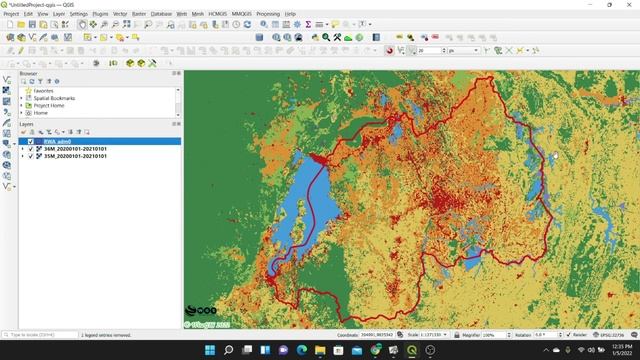
Task: Toggle visibility of RWA_adm0 layer
Action: coord(31,142)
